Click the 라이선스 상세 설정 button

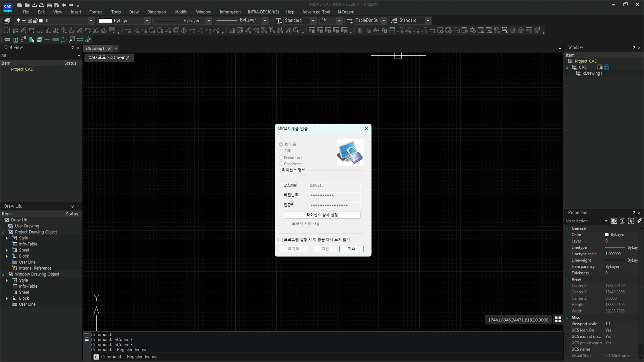(322, 215)
